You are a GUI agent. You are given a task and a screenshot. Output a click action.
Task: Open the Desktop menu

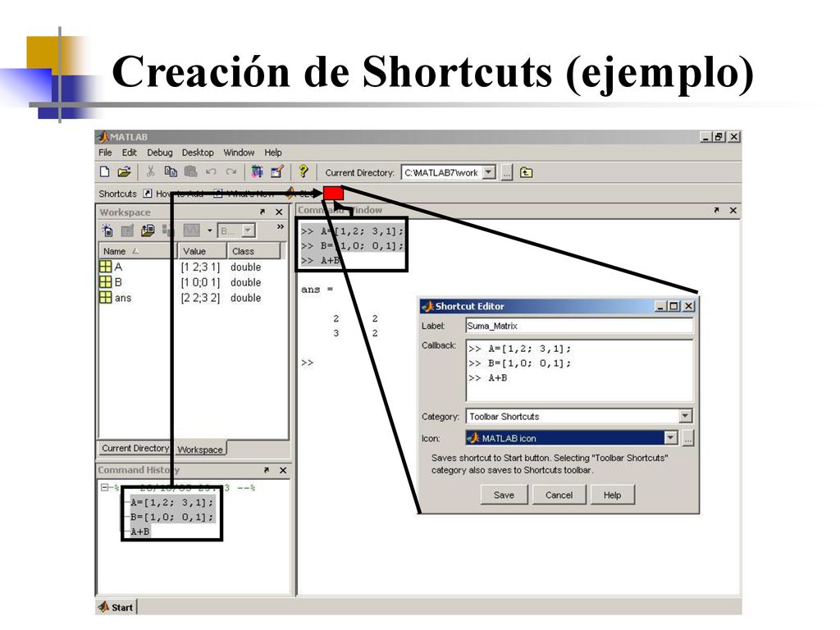tap(198, 152)
